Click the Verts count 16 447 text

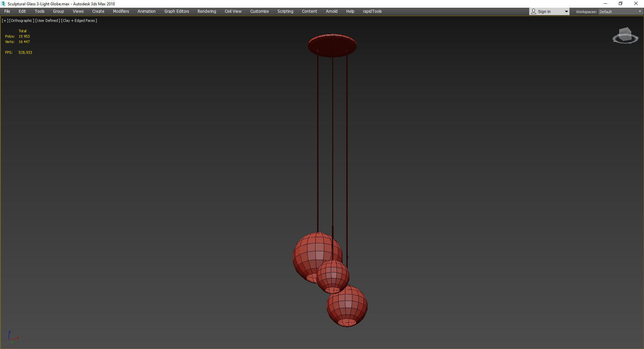tap(24, 42)
